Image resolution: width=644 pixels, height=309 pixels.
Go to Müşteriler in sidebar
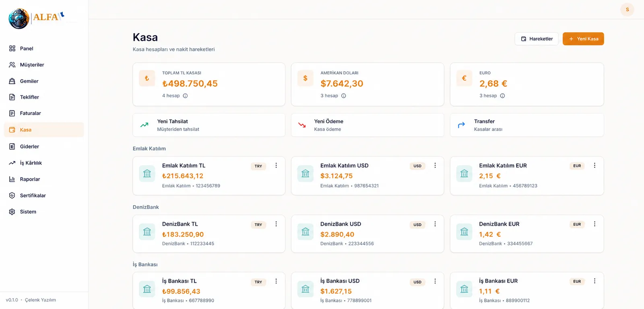44,65
